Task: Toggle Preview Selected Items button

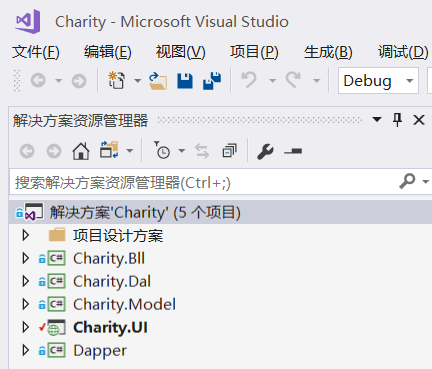Action: (293, 152)
